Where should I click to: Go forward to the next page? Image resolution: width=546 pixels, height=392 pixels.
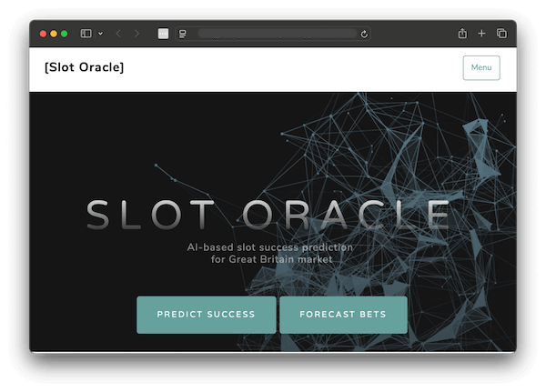point(136,34)
